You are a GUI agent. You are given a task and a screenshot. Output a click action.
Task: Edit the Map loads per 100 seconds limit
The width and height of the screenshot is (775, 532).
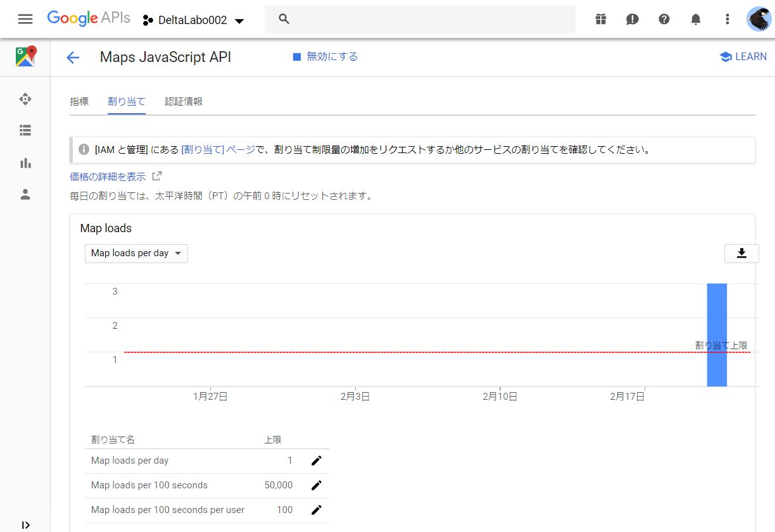(x=317, y=485)
